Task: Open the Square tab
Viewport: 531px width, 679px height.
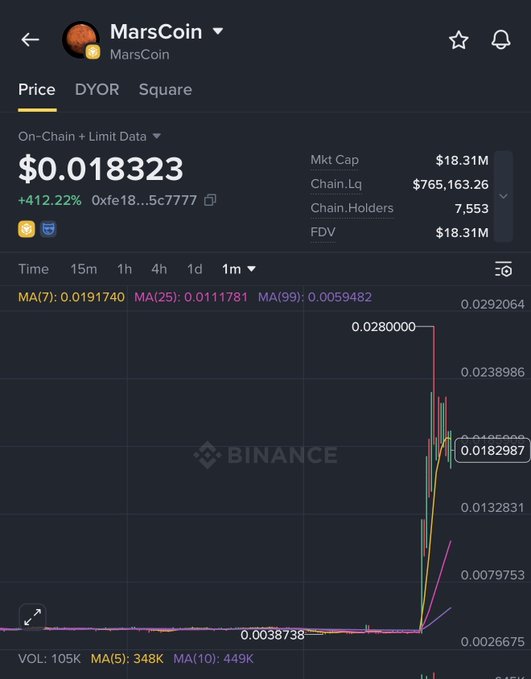Action: (x=165, y=90)
